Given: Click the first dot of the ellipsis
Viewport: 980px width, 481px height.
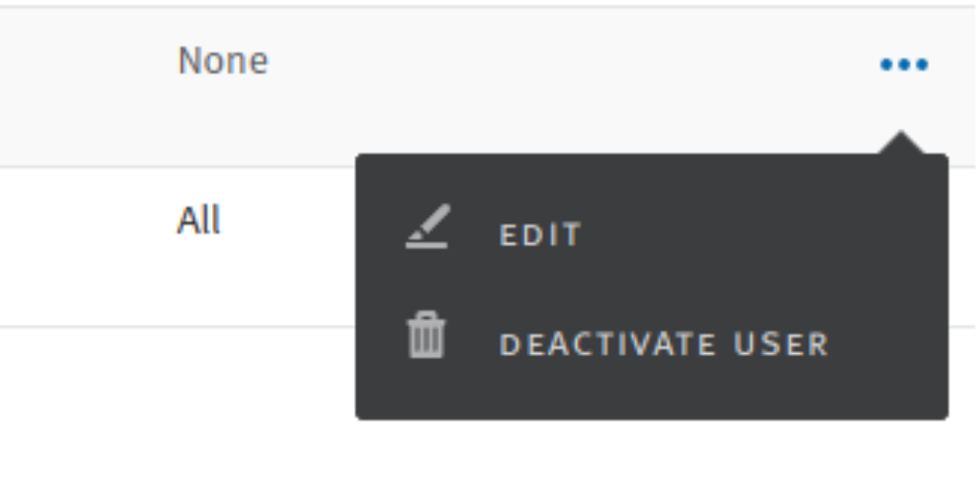Looking at the screenshot, I should [x=886, y=64].
